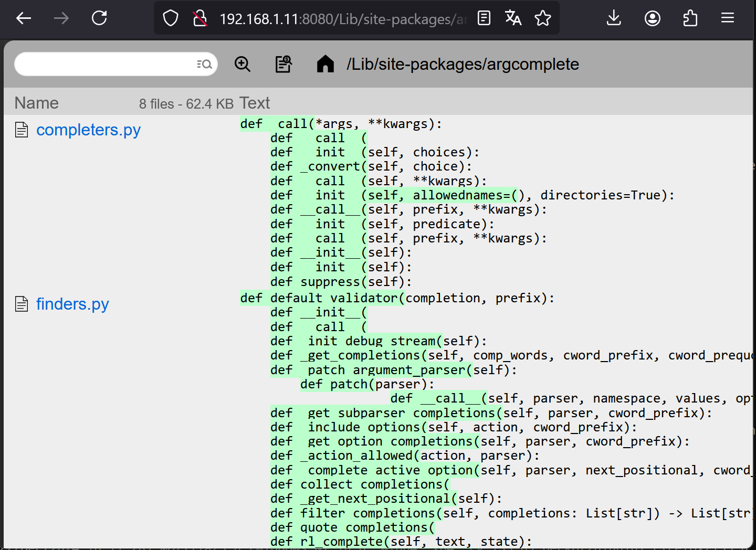Click 'def call(*args, **kwargs):' line
This screenshot has height=550, width=756.
(341, 124)
